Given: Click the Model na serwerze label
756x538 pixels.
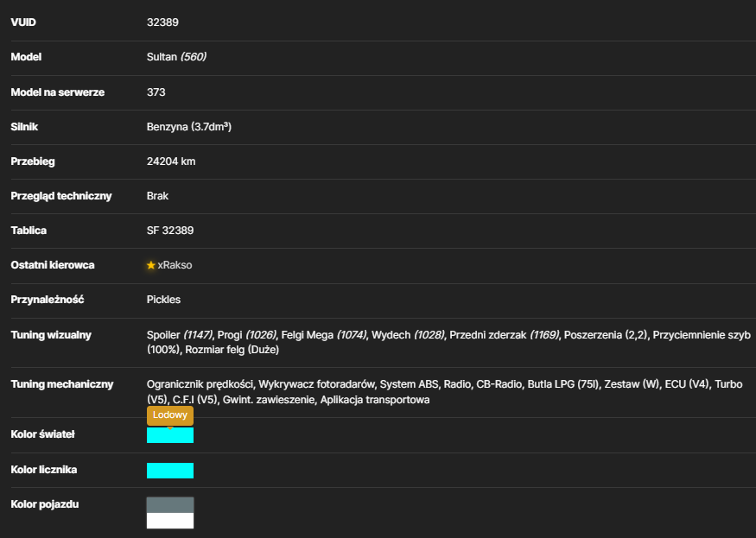Looking at the screenshot, I should [57, 92].
